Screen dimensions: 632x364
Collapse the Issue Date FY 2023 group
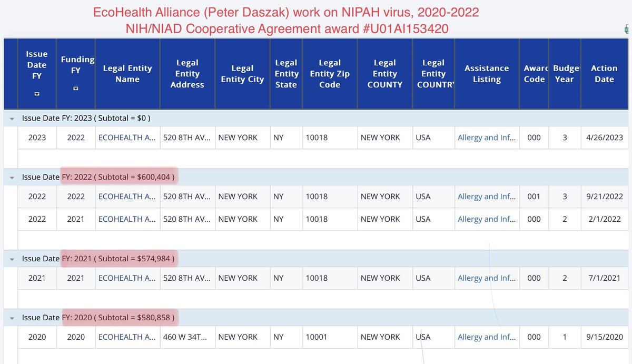click(12, 119)
